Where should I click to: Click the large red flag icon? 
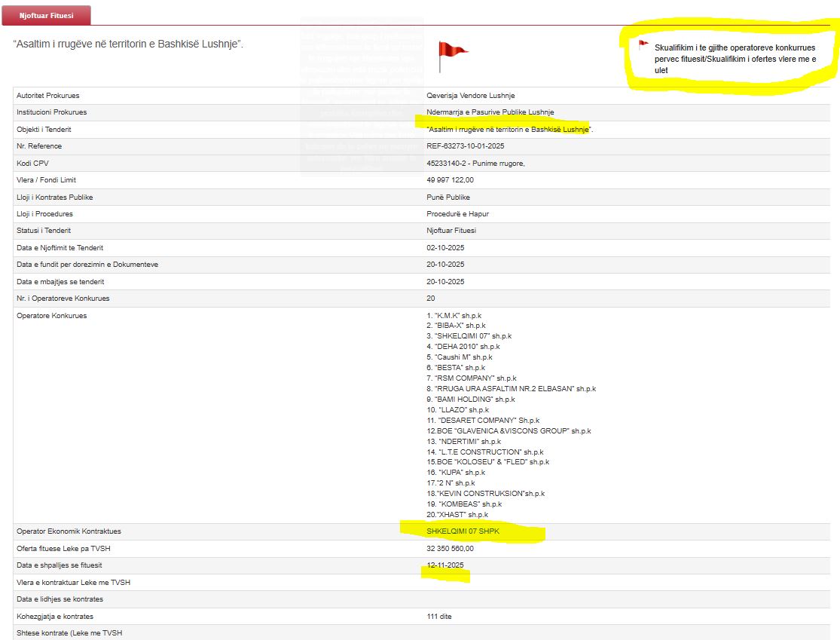coord(452,55)
